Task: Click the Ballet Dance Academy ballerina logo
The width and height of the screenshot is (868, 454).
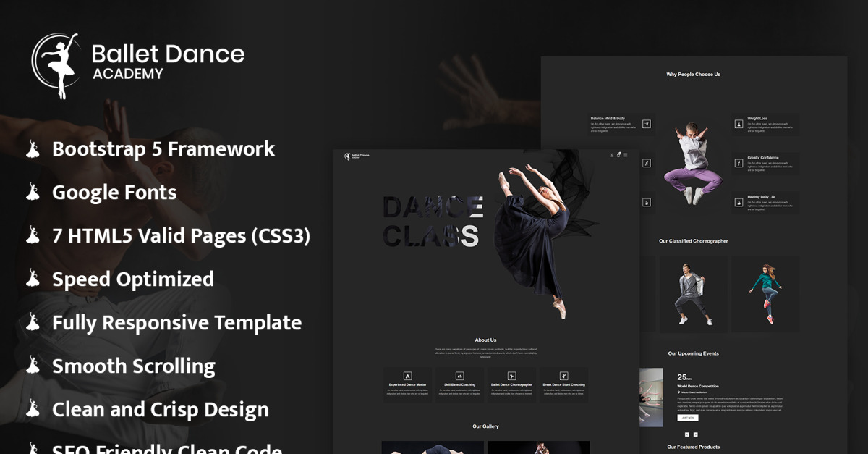Action: (55, 66)
